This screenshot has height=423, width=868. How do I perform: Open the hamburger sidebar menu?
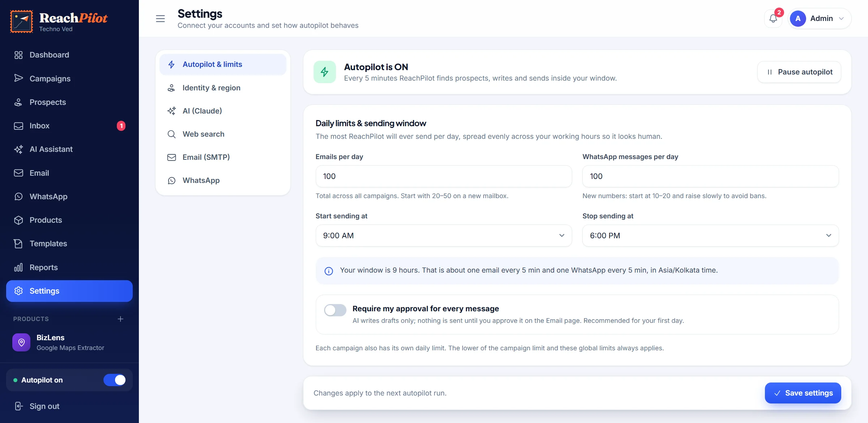pos(160,18)
